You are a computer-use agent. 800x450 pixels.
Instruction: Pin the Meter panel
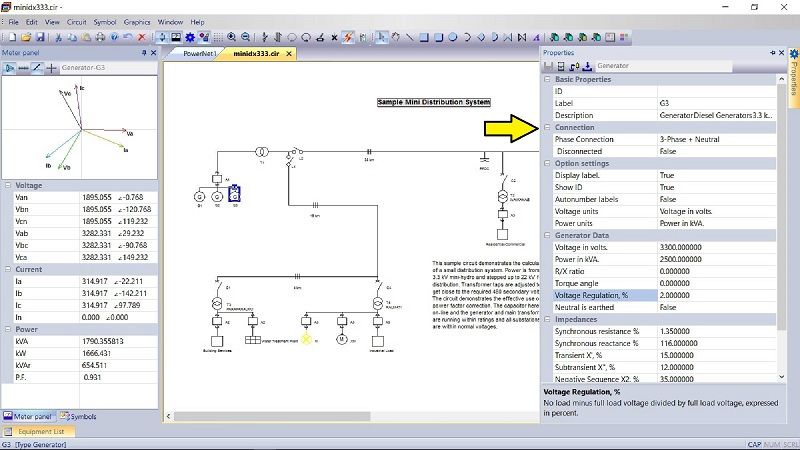click(x=144, y=53)
